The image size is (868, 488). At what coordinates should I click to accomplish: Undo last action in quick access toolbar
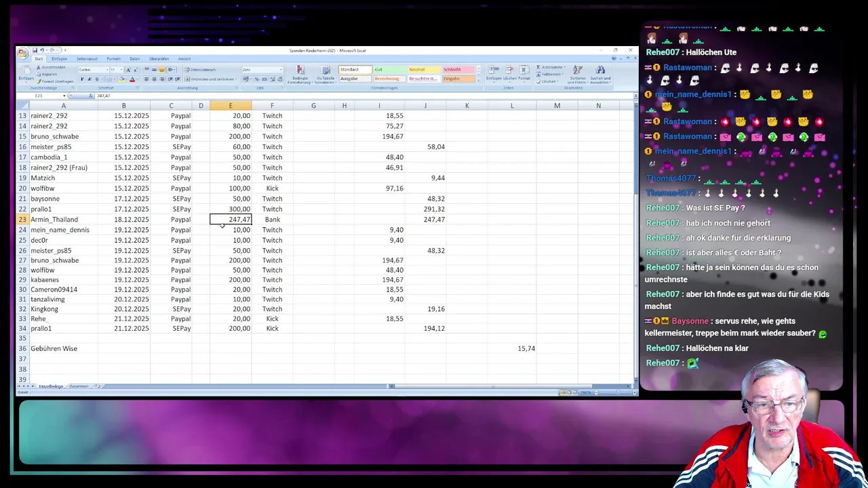point(42,50)
